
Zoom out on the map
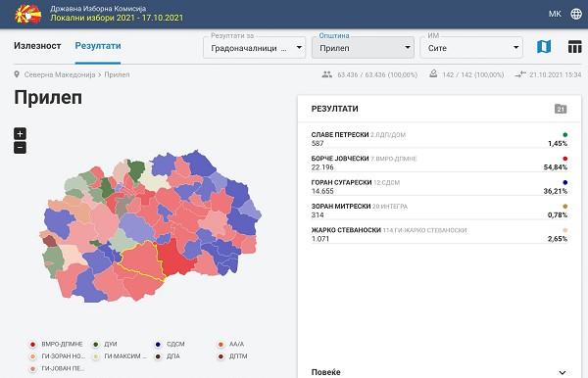(20, 147)
